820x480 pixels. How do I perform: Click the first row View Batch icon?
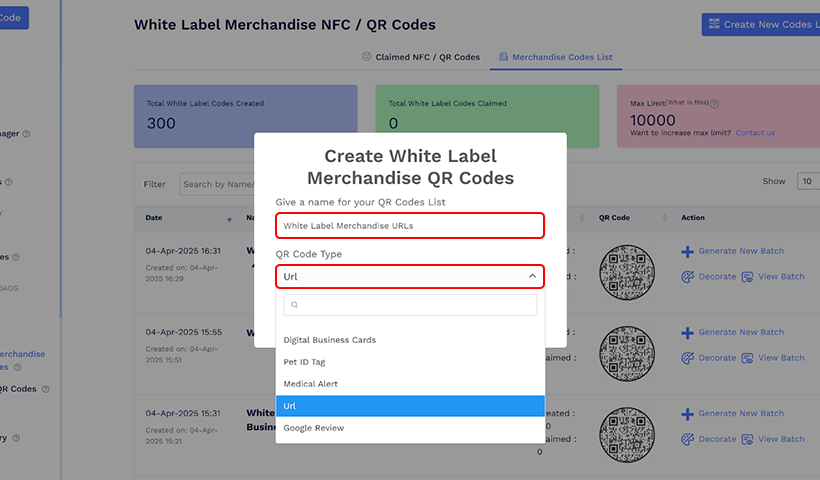(x=747, y=277)
